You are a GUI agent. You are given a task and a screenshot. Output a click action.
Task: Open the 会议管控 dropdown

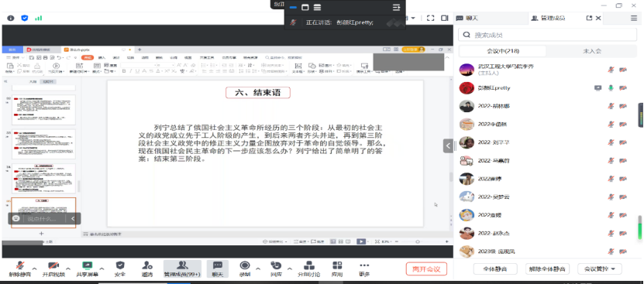[600, 269]
